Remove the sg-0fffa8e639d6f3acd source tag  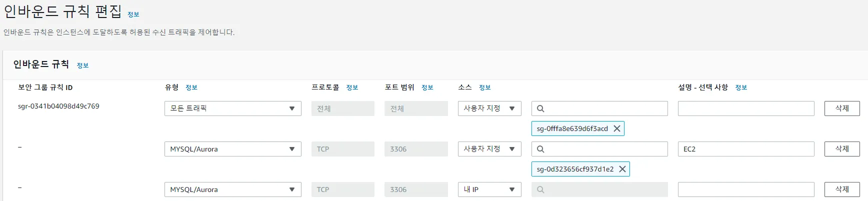pos(617,128)
